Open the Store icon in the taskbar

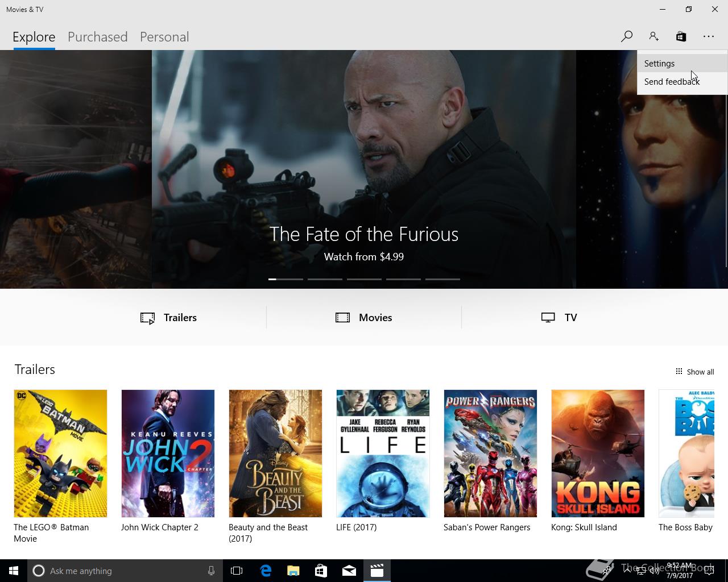[x=321, y=571]
